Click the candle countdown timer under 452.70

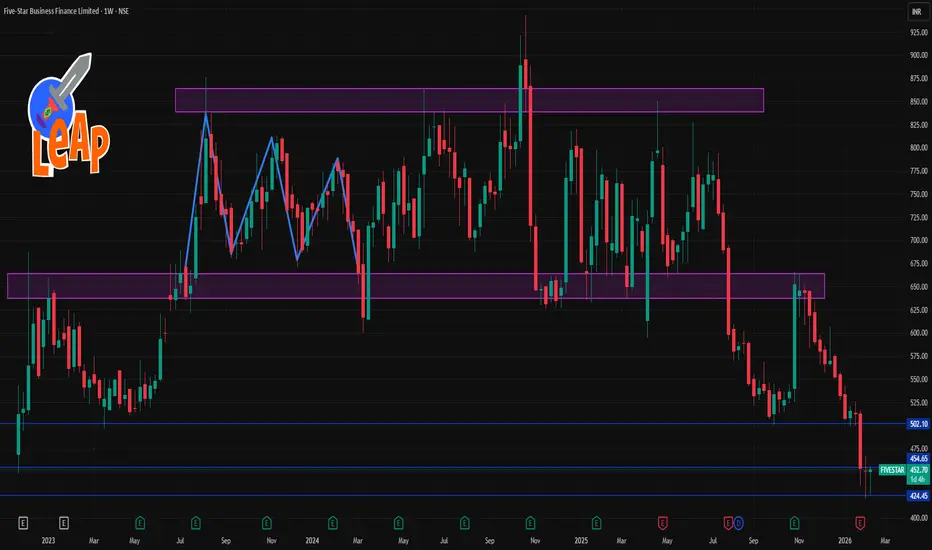click(918, 479)
